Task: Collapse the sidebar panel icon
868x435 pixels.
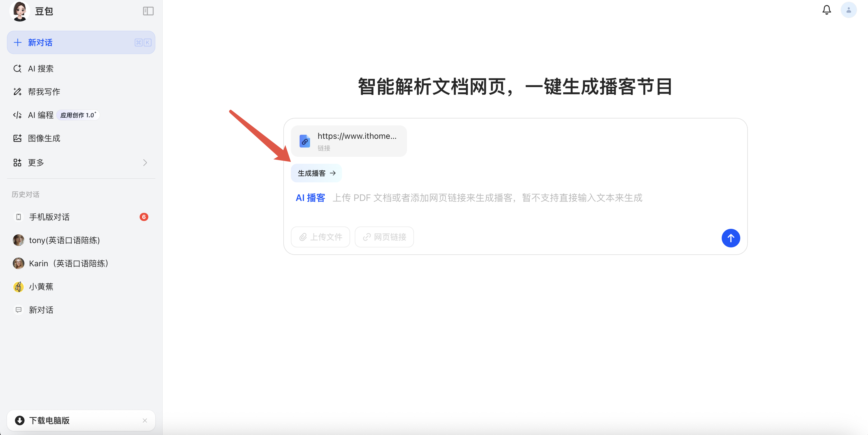Action: (148, 11)
